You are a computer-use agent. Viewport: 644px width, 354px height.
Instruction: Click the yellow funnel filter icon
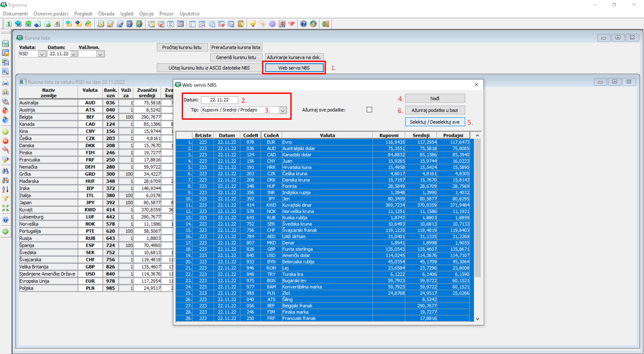6,199
